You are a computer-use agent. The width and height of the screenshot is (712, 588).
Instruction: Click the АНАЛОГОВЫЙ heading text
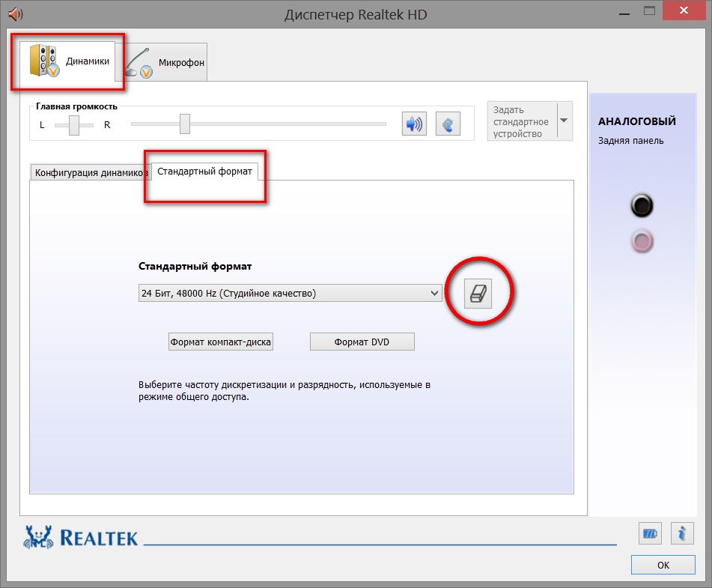point(636,121)
